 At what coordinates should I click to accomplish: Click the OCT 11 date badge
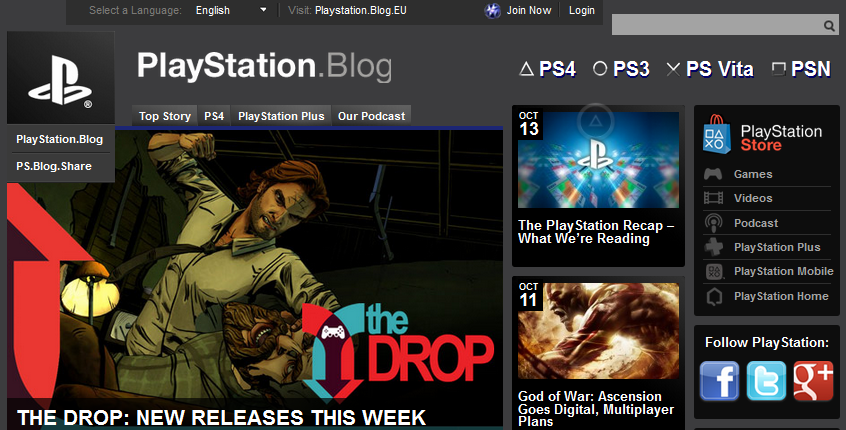pos(529,296)
